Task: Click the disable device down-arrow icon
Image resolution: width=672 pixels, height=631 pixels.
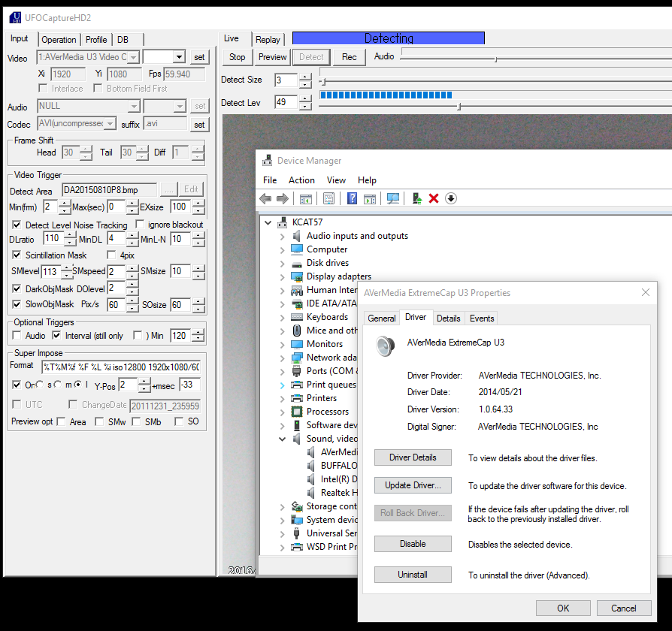Action: (x=451, y=198)
